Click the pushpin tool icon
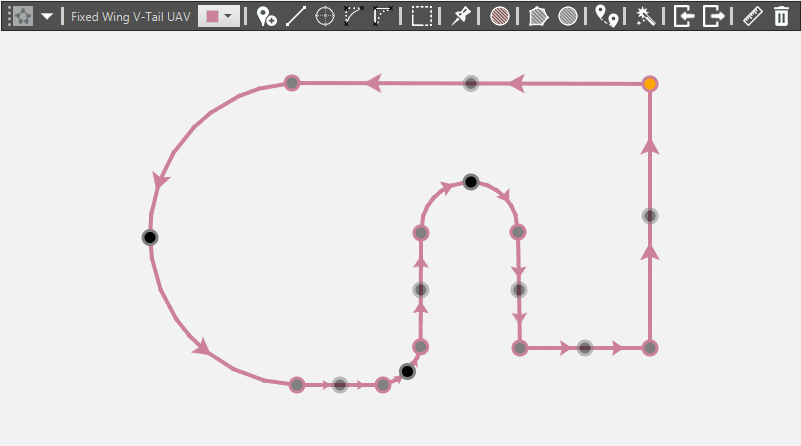Image resolution: width=801 pixels, height=446 pixels. (x=461, y=16)
